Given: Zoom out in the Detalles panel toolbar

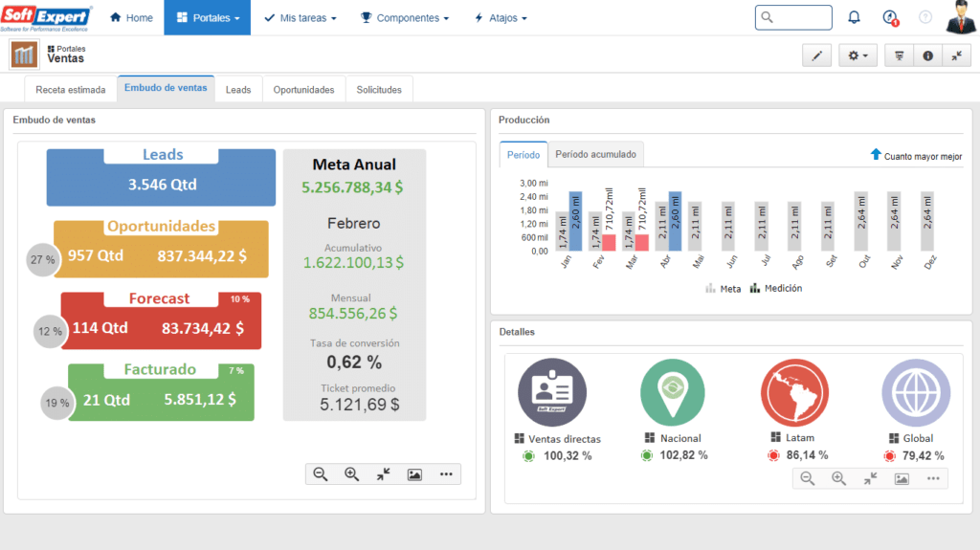Looking at the screenshot, I should pos(807,478).
